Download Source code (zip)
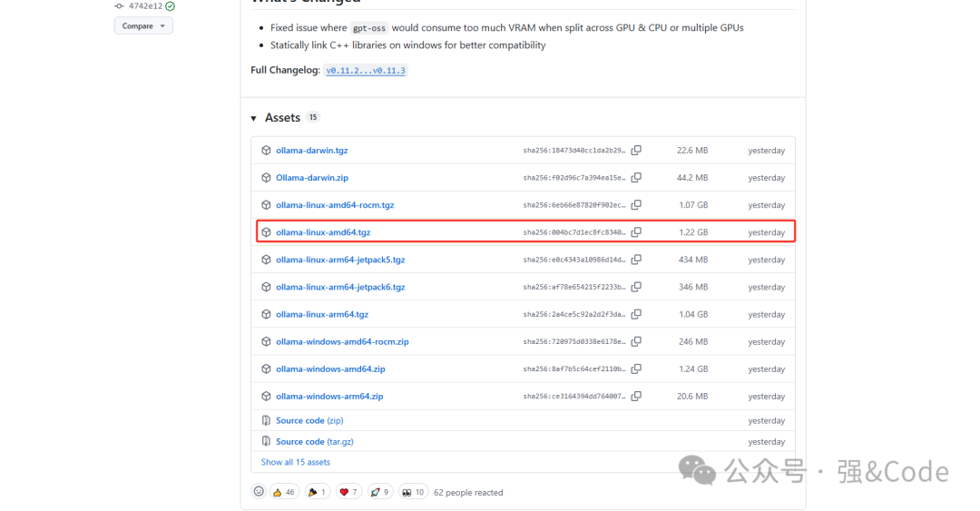 coord(309,420)
